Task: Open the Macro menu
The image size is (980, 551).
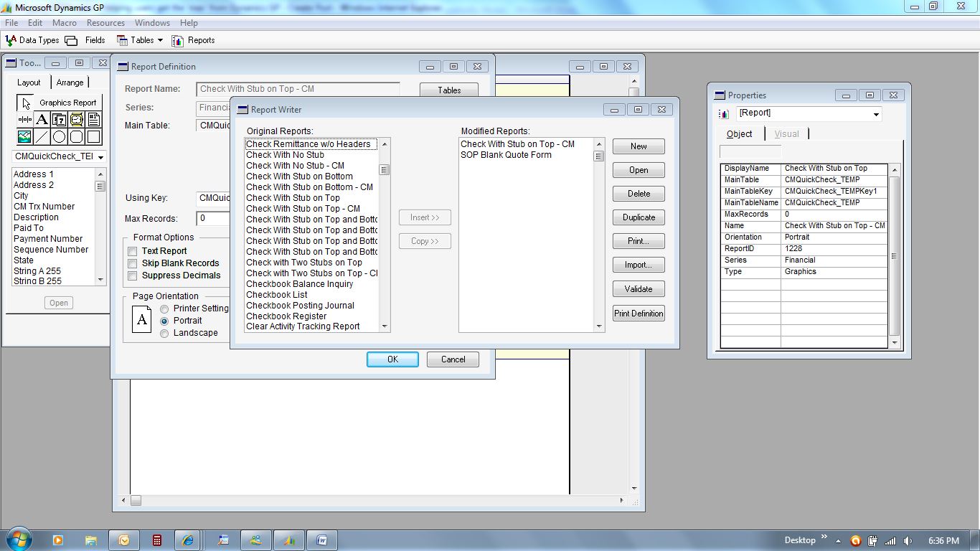Action: 65,23
